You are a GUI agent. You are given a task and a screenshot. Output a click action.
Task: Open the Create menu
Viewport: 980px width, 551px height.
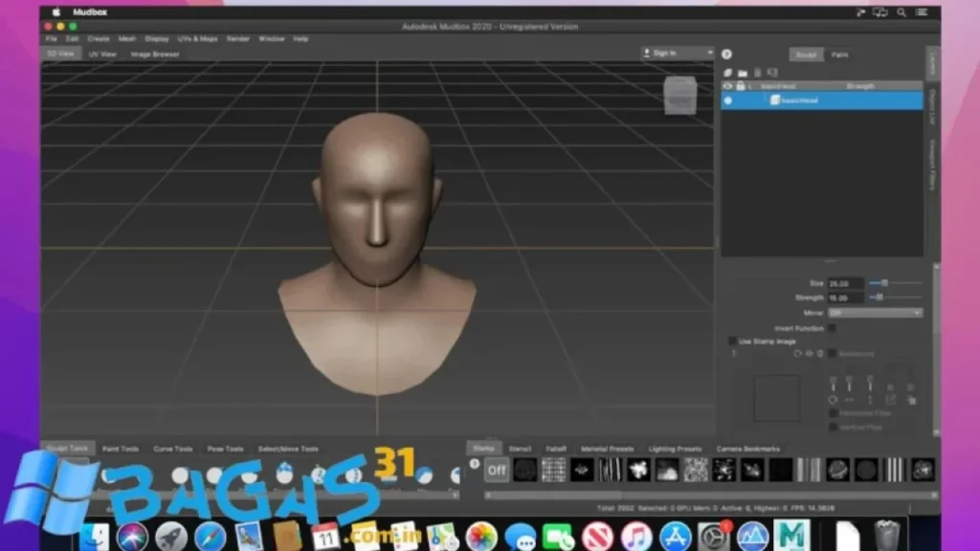(x=99, y=38)
